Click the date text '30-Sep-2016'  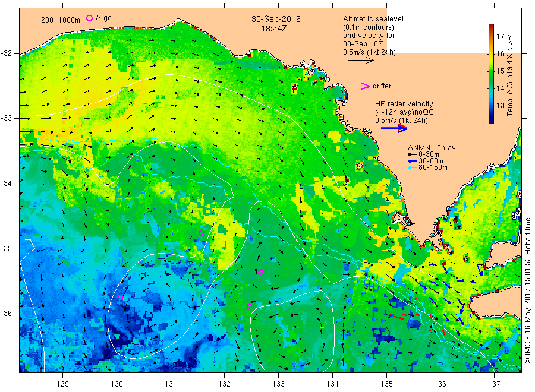pos(276,19)
